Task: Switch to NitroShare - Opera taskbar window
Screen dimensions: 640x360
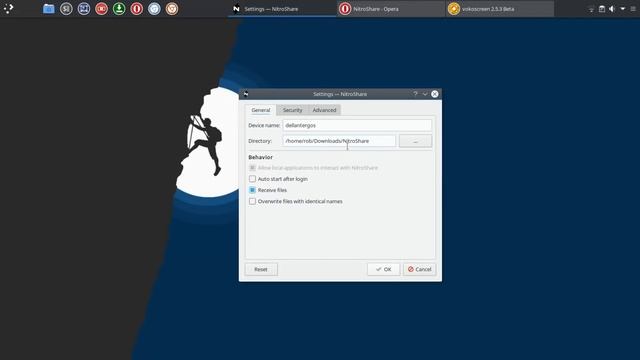Action: tap(391, 9)
